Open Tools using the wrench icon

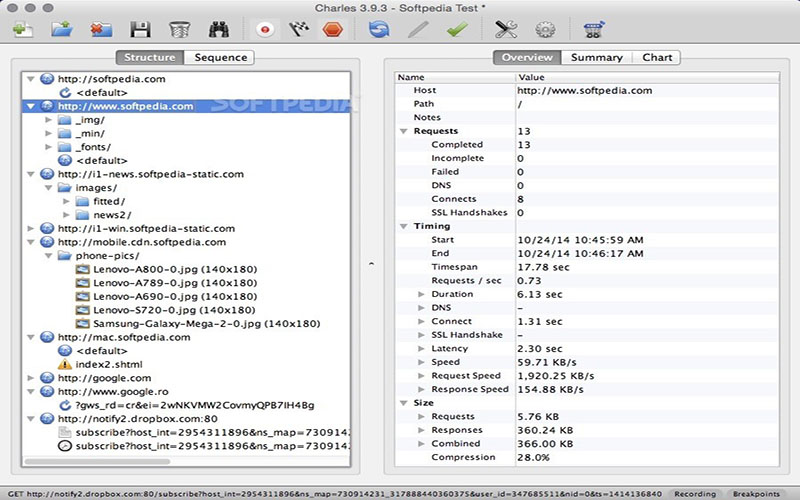tap(506, 29)
